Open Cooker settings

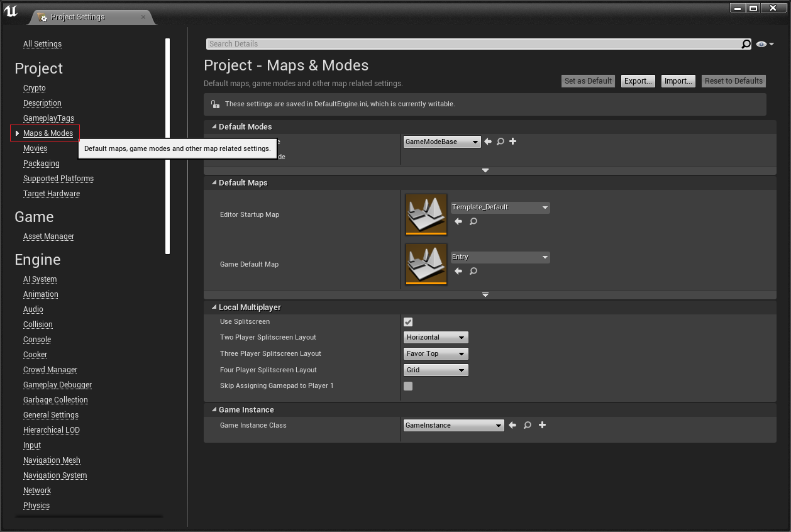pyautogui.click(x=35, y=355)
